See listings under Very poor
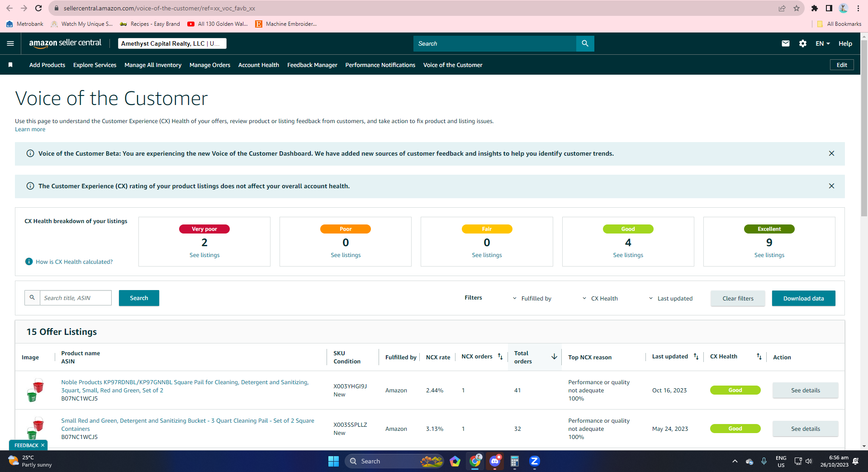This screenshot has width=868, height=472. point(204,255)
